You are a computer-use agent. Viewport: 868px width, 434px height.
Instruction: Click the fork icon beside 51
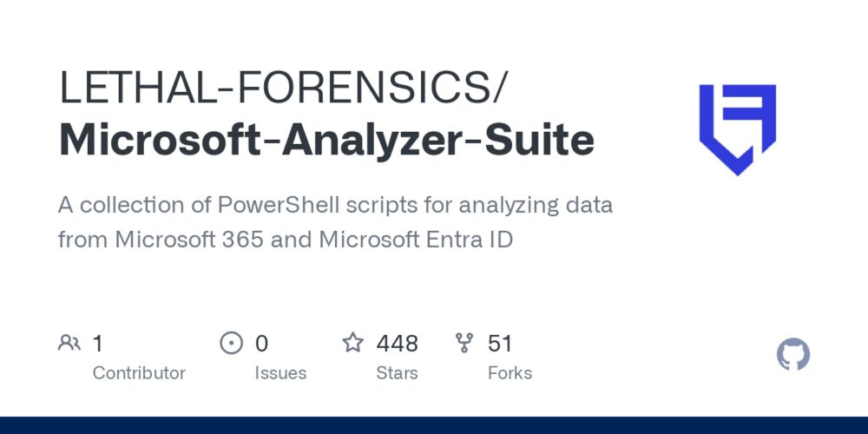(464, 343)
